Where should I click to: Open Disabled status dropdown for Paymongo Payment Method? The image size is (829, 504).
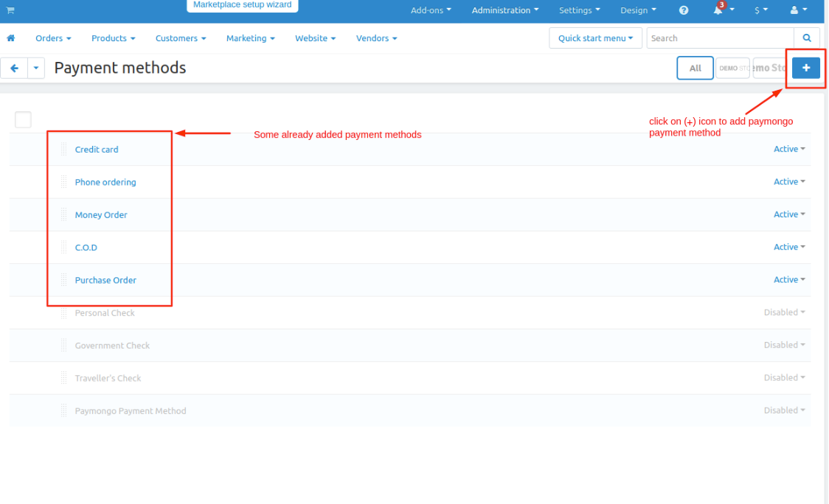784,410
